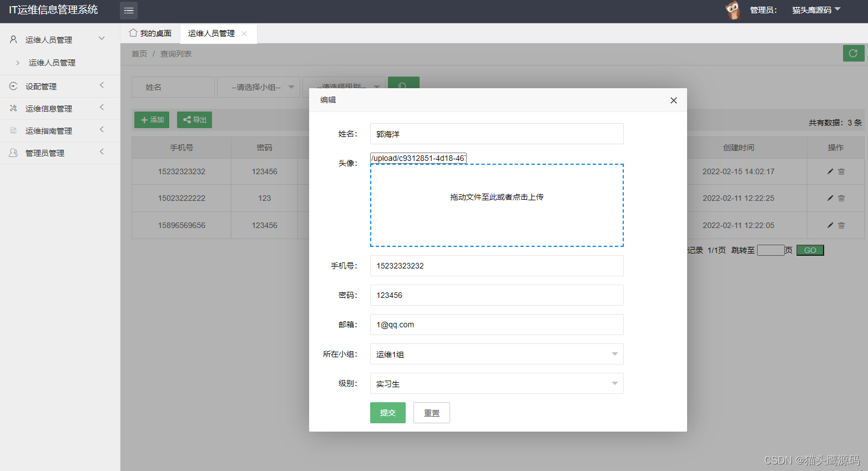Image resolution: width=868 pixels, height=471 pixels.
Task: Click the green 提交 button
Action: (388, 413)
